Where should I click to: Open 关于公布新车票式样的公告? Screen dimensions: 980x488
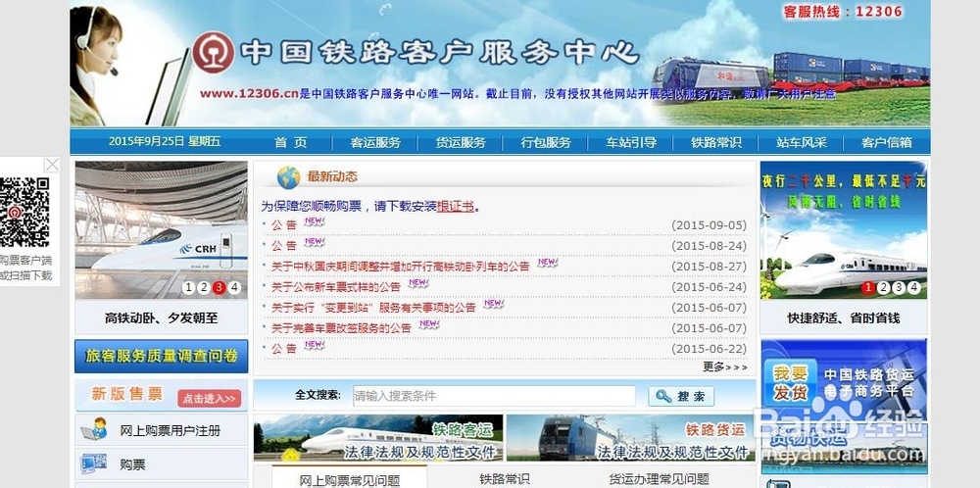[335, 287]
